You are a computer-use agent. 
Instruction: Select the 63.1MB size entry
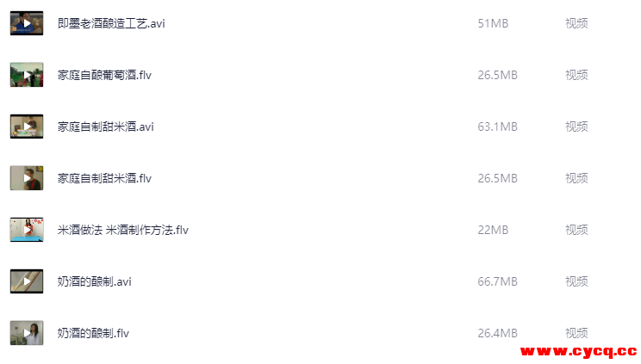pyautogui.click(x=497, y=126)
